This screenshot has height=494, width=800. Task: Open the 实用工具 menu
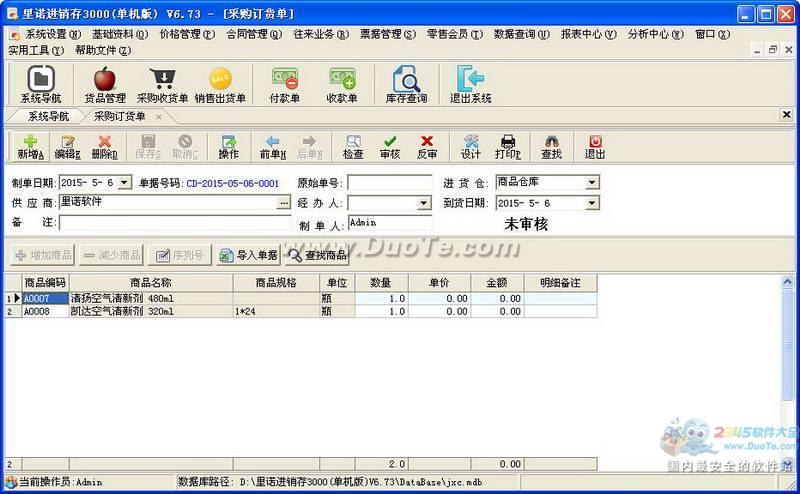click(36, 50)
